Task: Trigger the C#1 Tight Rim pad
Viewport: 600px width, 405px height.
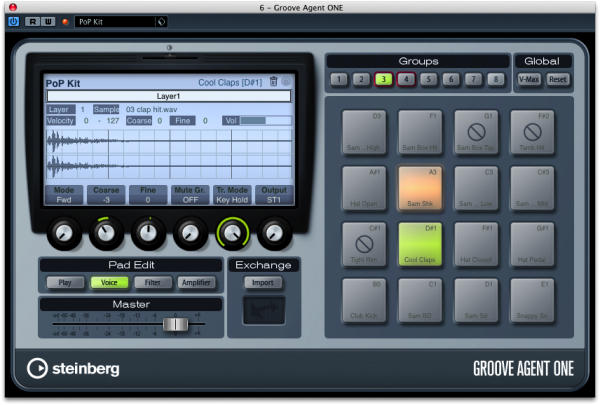Action: click(x=364, y=244)
